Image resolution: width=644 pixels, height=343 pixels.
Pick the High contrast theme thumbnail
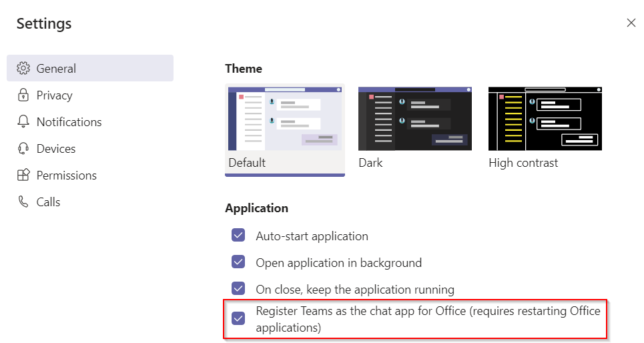[545, 119]
